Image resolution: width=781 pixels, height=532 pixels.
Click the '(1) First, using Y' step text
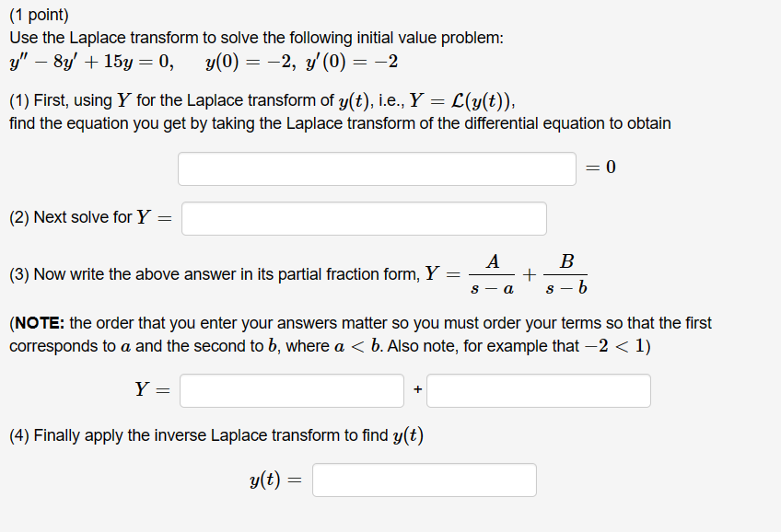coord(70,100)
